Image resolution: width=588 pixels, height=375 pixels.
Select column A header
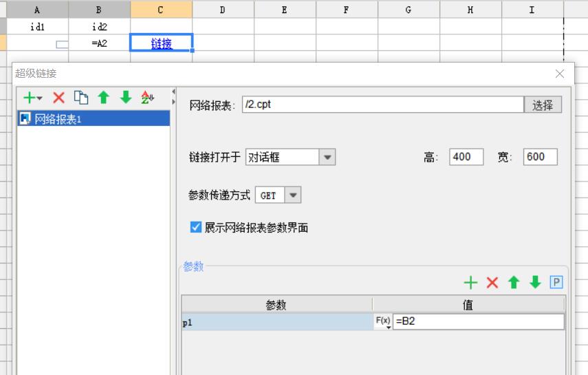(38, 10)
